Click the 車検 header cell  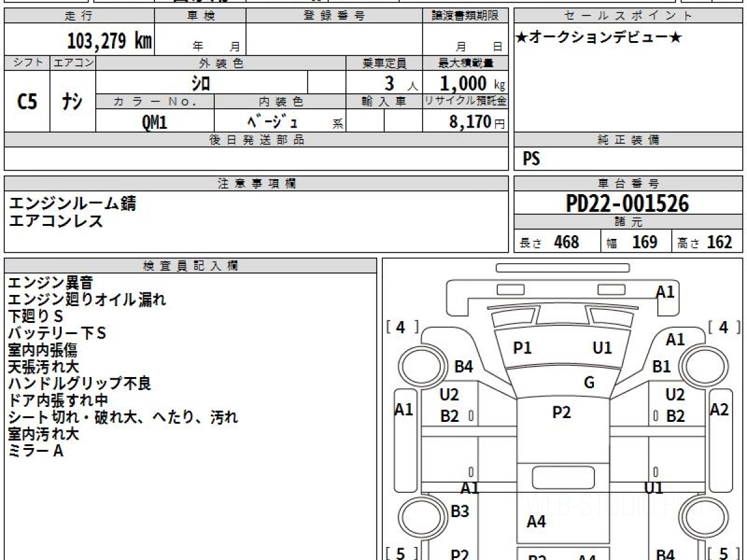pyautogui.click(x=200, y=16)
